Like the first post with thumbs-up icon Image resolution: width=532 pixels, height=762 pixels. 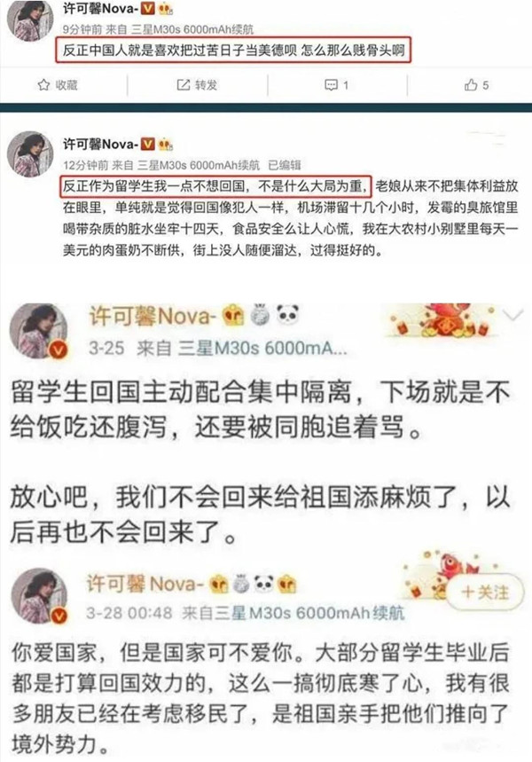click(x=470, y=85)
